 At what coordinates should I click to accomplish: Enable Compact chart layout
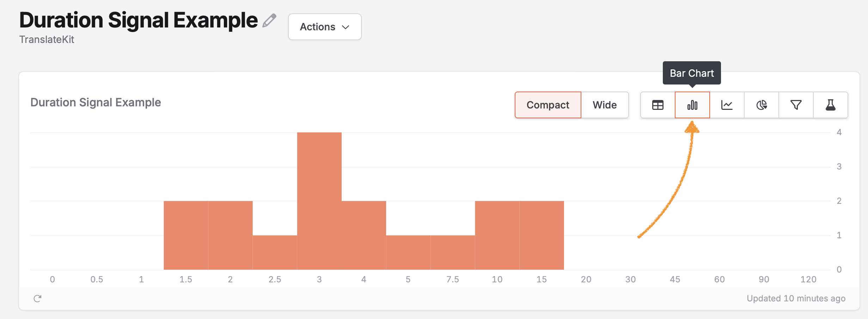tap(548, 105)
